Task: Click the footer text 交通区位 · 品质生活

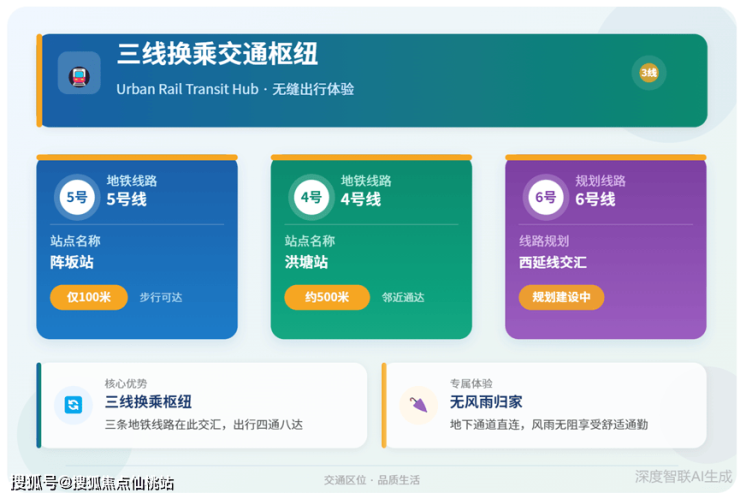Action: (x=371, y=481)
